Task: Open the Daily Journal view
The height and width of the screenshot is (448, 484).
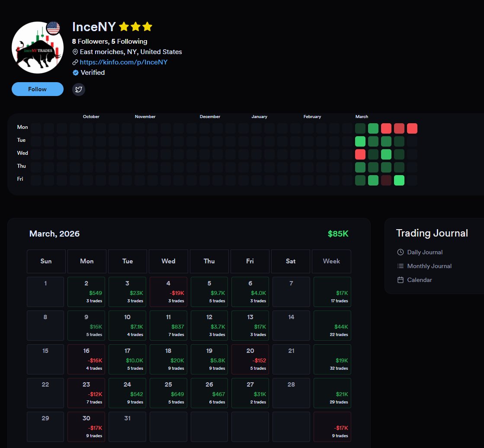Action: [425, 252]
